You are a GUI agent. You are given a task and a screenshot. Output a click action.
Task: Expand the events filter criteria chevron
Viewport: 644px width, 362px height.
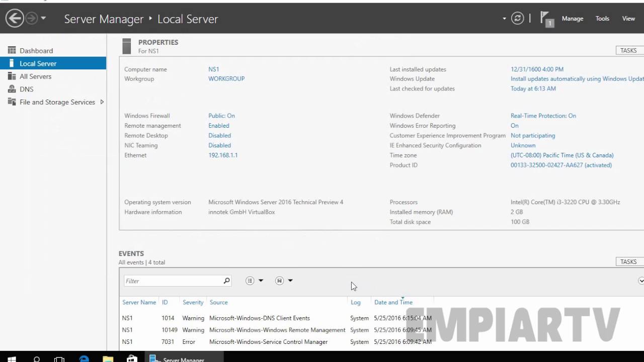tap(641, 281)
